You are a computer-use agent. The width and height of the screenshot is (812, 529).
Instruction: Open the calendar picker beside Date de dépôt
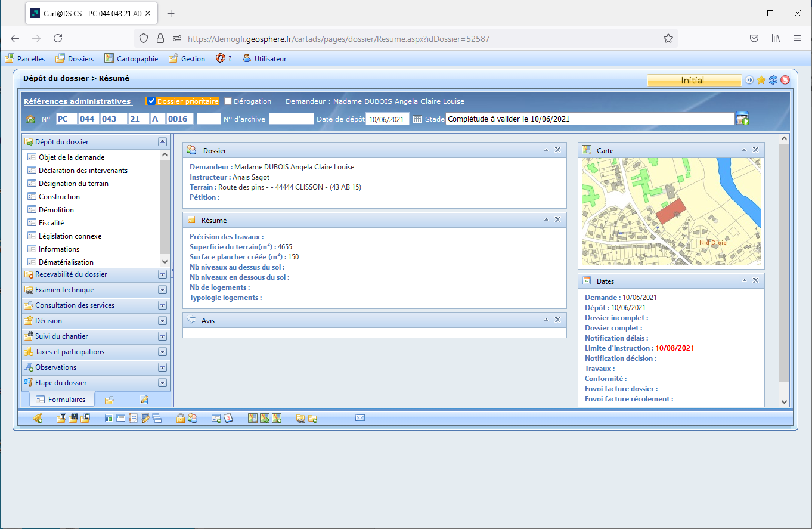[417, 119]
